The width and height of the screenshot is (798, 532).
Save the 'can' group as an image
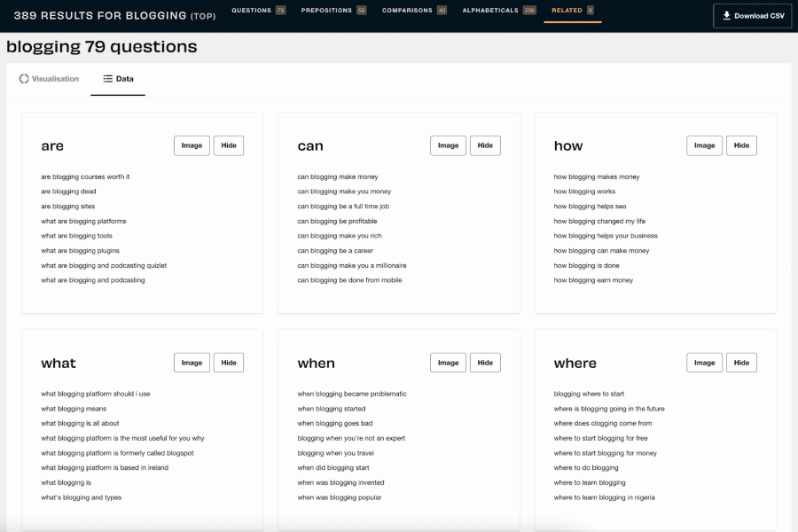pos(448,145)
